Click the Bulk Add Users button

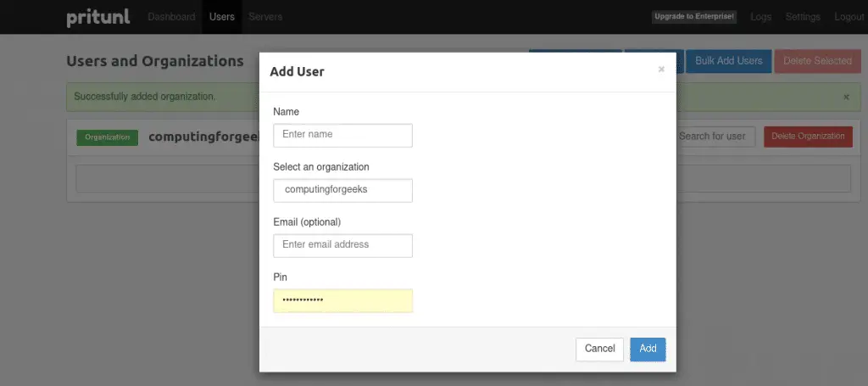[728, 61]
